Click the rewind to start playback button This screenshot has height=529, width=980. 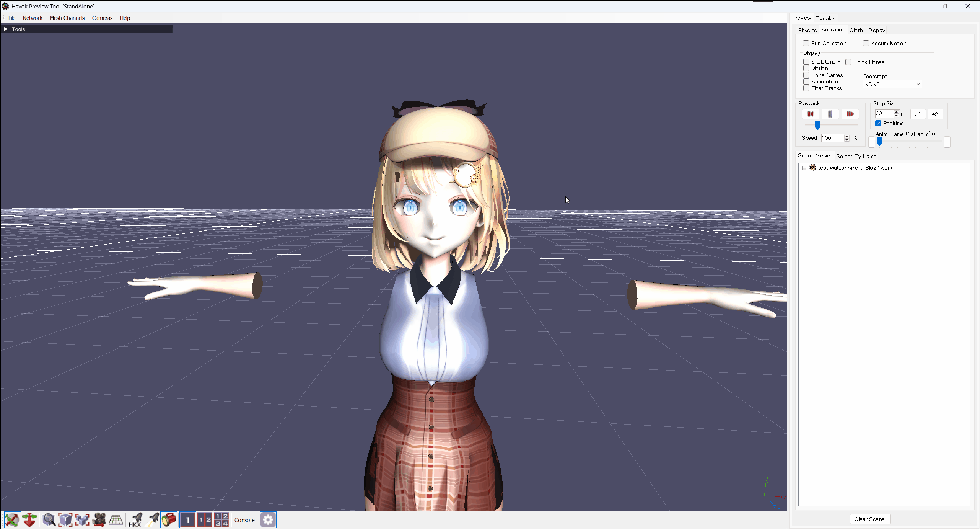(x=810, y=114)
